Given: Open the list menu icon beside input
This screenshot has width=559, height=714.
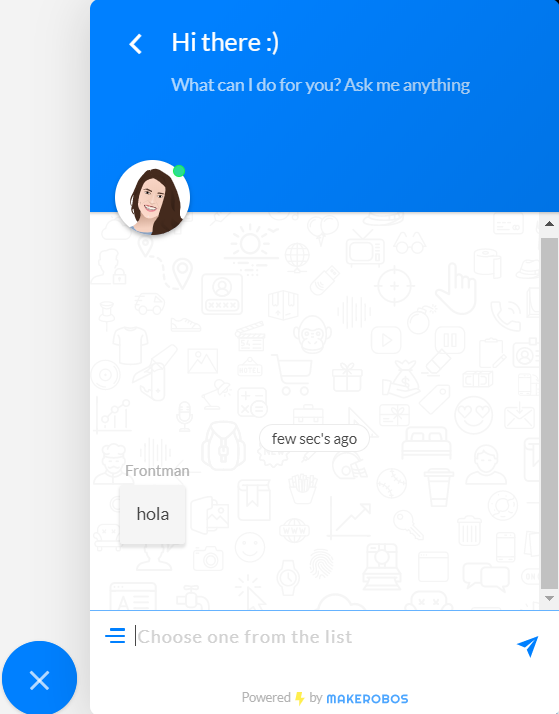Looking at the screenshot, I should pos(115,635).
